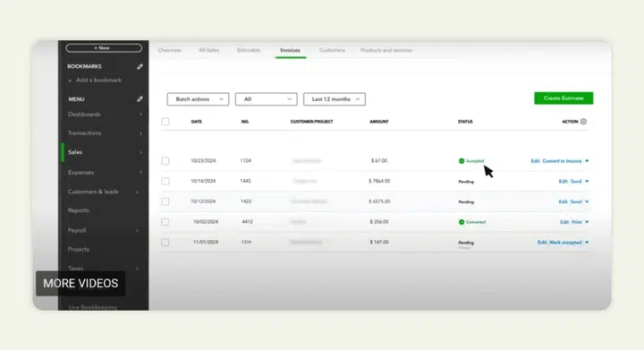Click Edit for estimate 4412
This screenshot has height=350, width=644.
[x=564, y=222]
